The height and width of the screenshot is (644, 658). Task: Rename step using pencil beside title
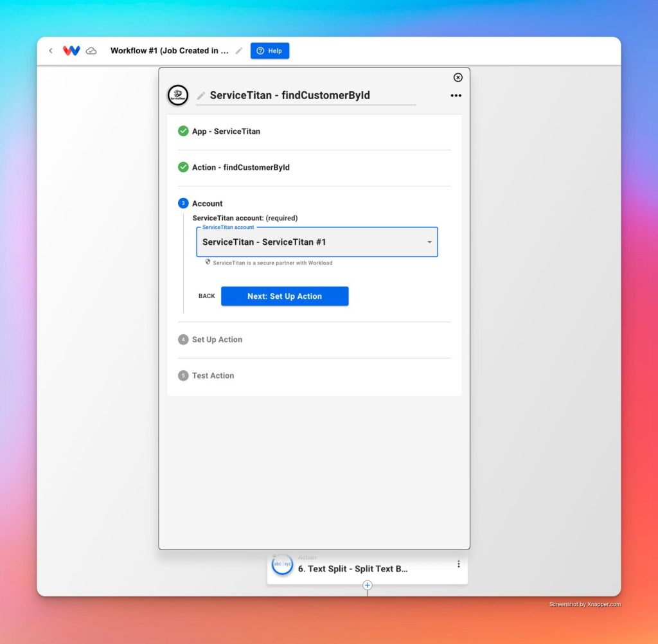201,96
